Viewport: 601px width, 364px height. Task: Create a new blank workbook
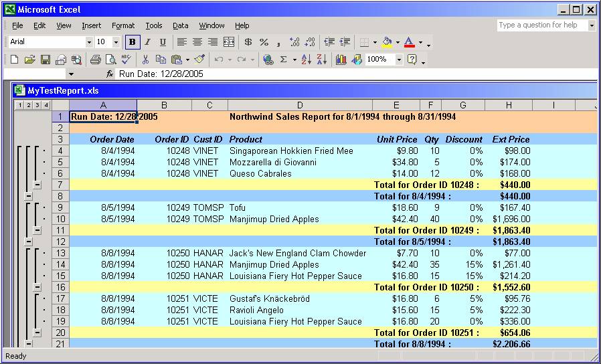click(x=14, y=60)
